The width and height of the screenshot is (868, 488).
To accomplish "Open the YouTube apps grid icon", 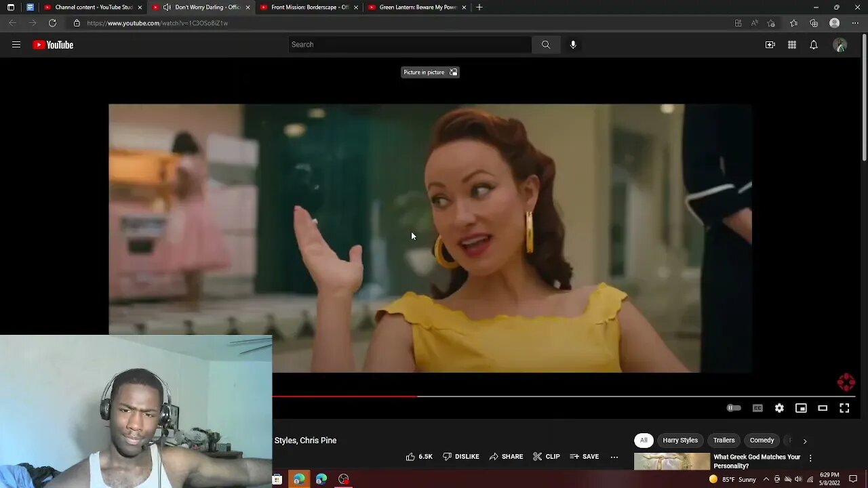I will [792, 45].
